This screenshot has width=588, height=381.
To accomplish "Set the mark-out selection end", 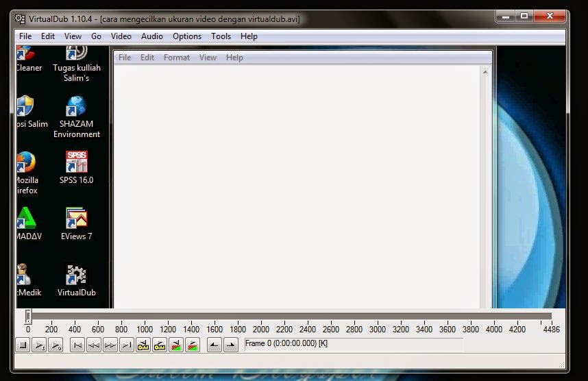I will [x=231, y=345].
